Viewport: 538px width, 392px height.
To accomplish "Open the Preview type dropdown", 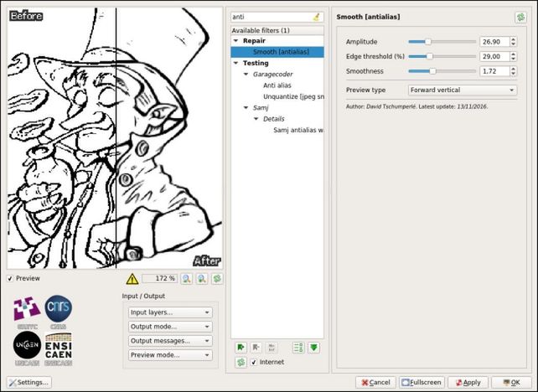I will point(463,90).
